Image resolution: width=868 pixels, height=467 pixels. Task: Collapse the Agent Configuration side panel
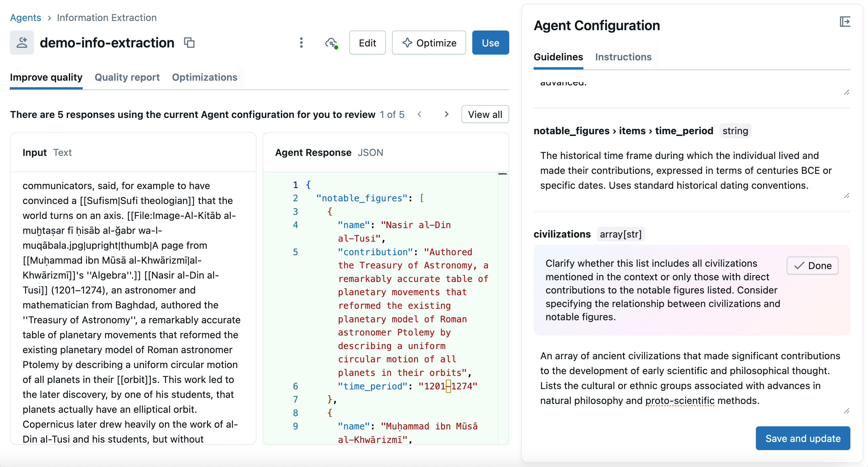[x=845, y=22]
